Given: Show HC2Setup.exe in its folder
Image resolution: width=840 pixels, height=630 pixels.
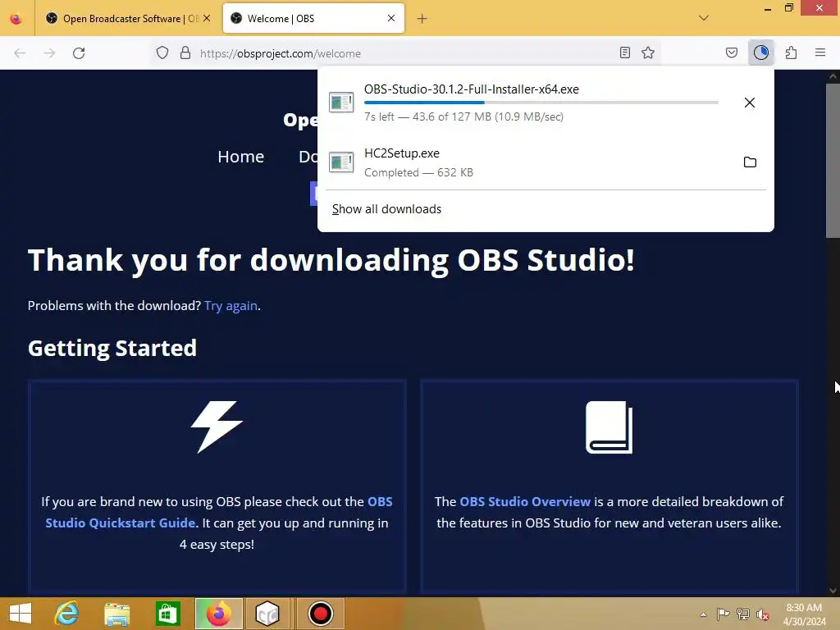Looking at the screenshot, I should pyautogui.click(x=750, y=162).
